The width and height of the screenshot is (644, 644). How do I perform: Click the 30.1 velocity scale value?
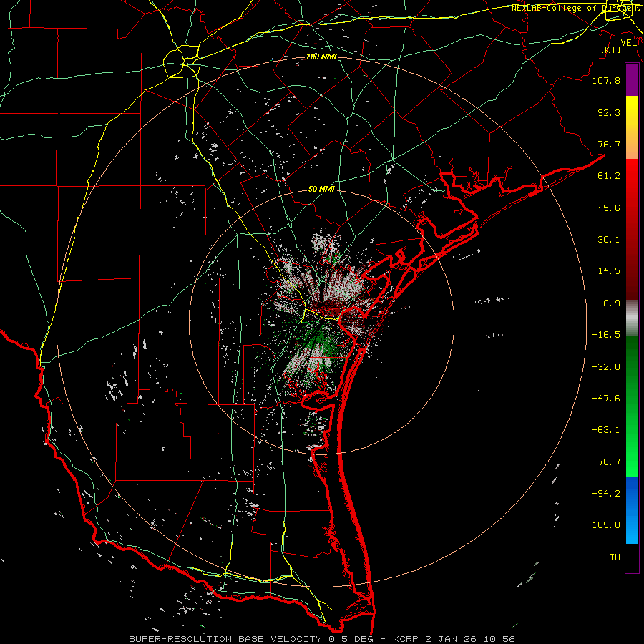click(609, 240)
